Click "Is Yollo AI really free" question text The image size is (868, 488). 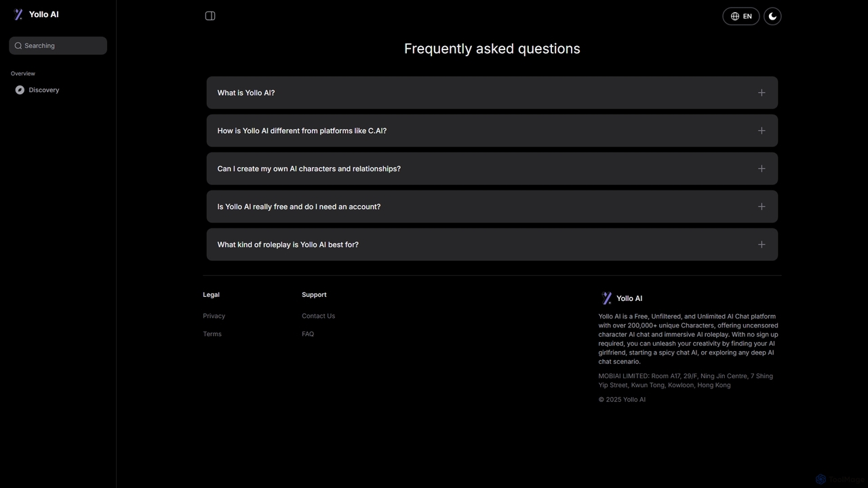tap(299, 207)
